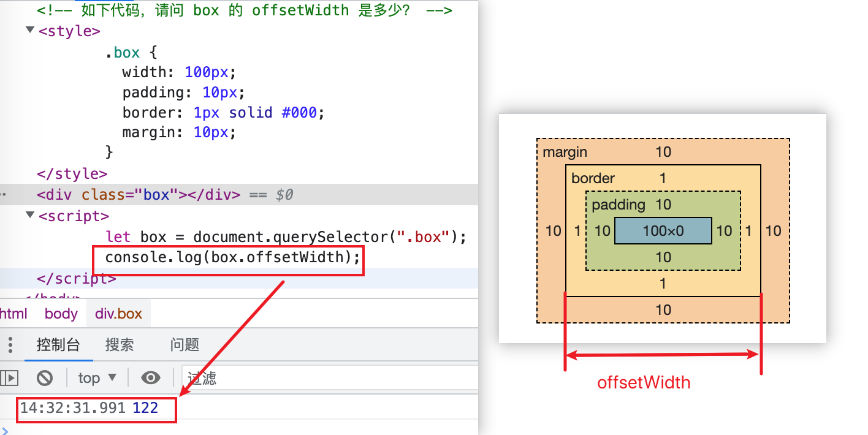Click the padding label in box model
Screen dimensions: 868x435
[619, 205]
